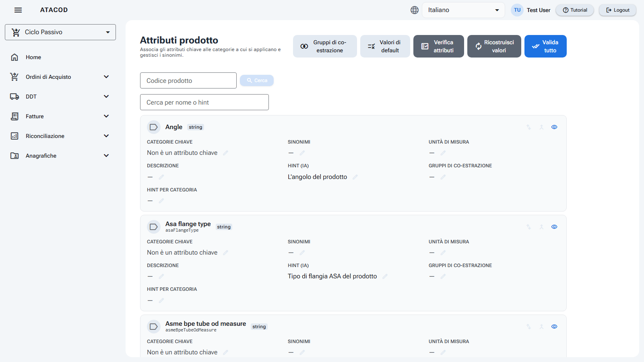This screenshot has width=644, height=362.
Task: Edit Sinonimi of Asa flange type
Action: tap(302, 253)
